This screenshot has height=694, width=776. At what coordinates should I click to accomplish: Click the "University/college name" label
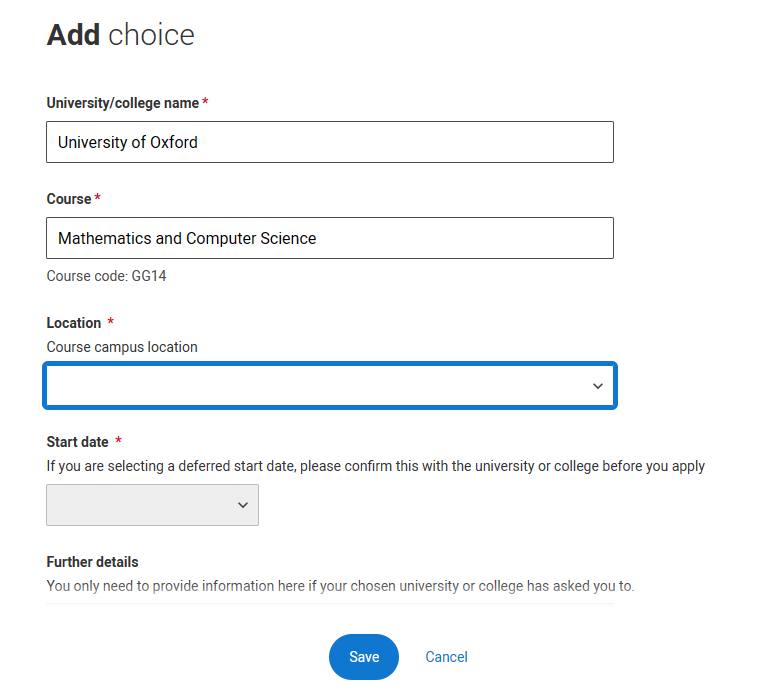coord(123,103)
